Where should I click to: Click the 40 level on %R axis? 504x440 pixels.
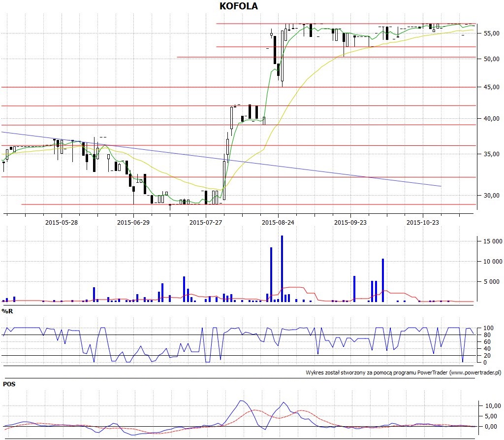coord(487,348)
